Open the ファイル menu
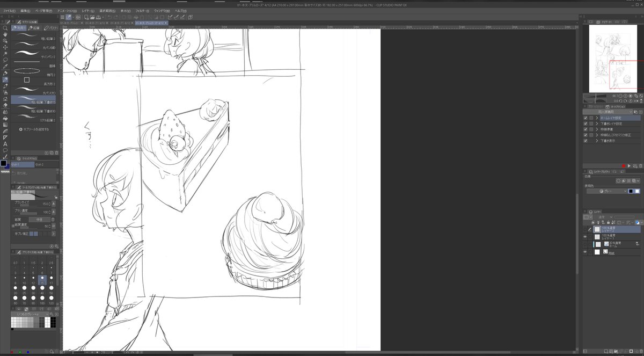The image size is (644, 356). [x=9, y=11]
